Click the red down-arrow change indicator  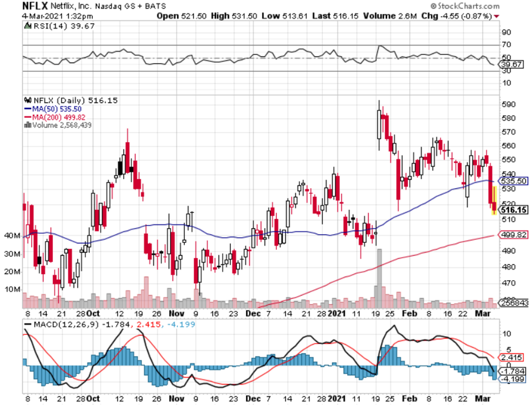pos(497,16)
